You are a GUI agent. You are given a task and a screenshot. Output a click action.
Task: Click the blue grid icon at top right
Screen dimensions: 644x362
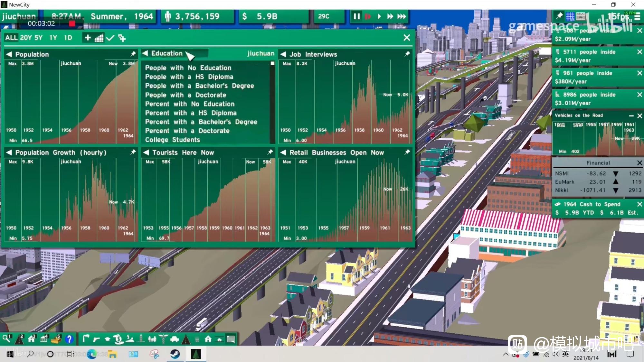[x=570, y=16]
